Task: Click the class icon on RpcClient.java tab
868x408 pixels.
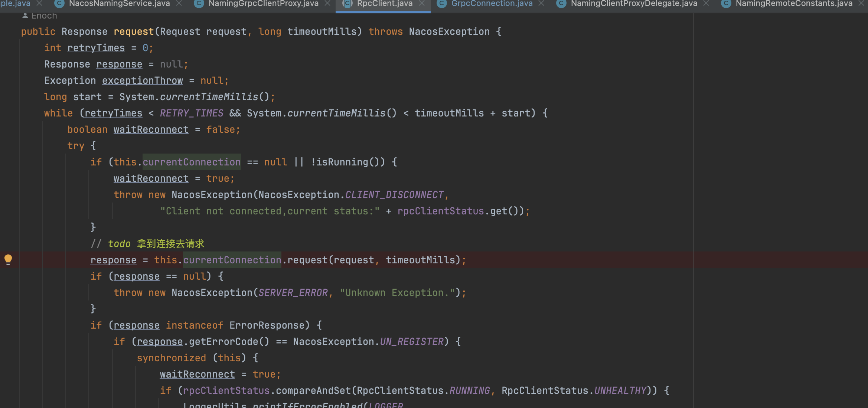Action: (x=347, y=4)
